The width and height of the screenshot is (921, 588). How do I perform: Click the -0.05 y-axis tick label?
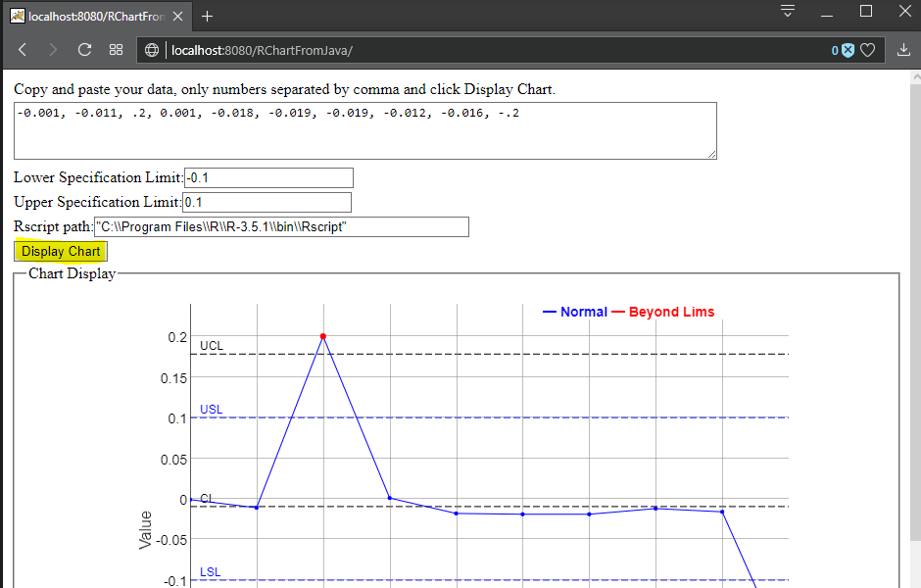click(x=170, y=540)
